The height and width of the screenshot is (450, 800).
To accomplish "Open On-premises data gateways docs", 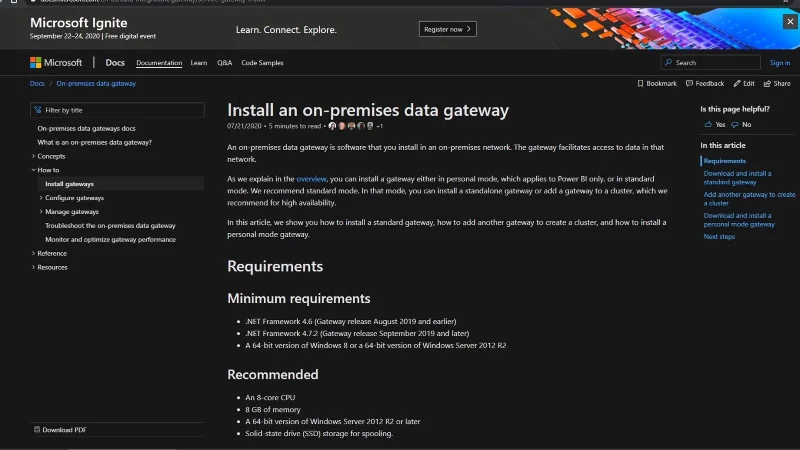I will [86, 129].
